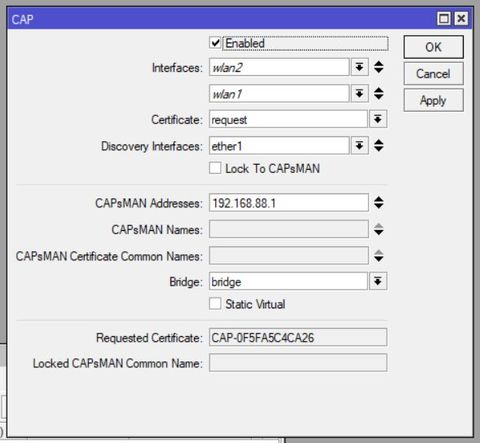480x443 pixels.
Task: Click the CAPsMAN Addresses field 192.168.88.1
Action: click(x=289, y=202)
